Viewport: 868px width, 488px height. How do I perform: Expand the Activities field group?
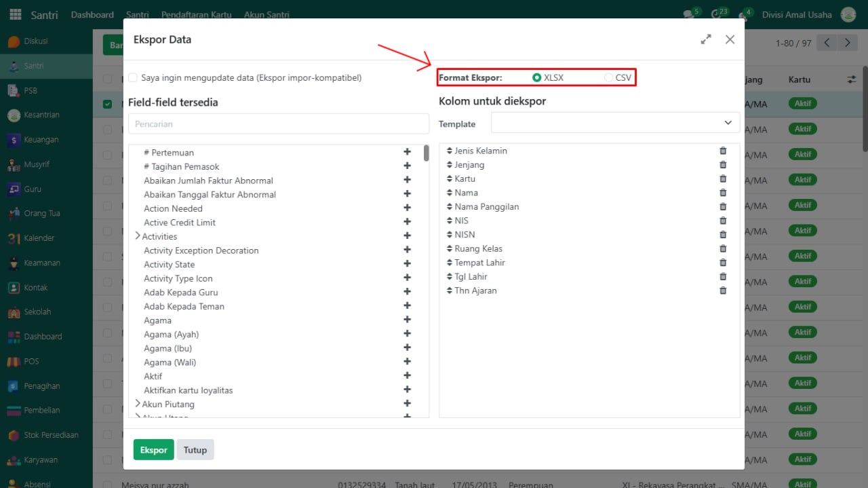[x=138, y=236]
